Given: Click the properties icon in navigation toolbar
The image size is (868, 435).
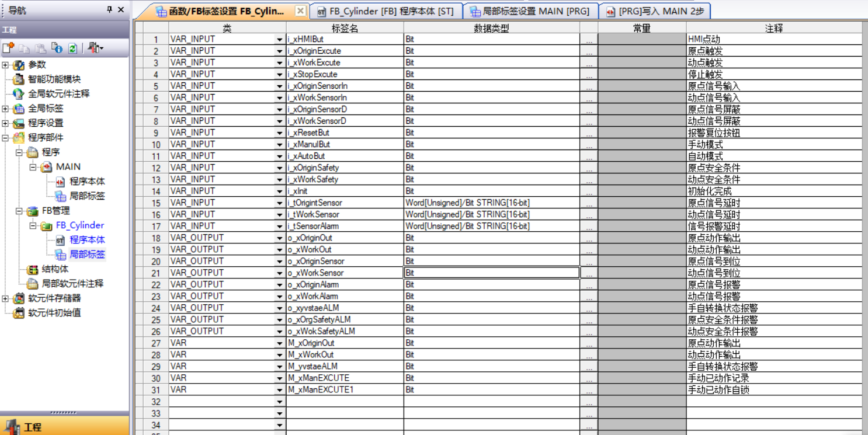Looking at the screenshot, I should [57, 48].
